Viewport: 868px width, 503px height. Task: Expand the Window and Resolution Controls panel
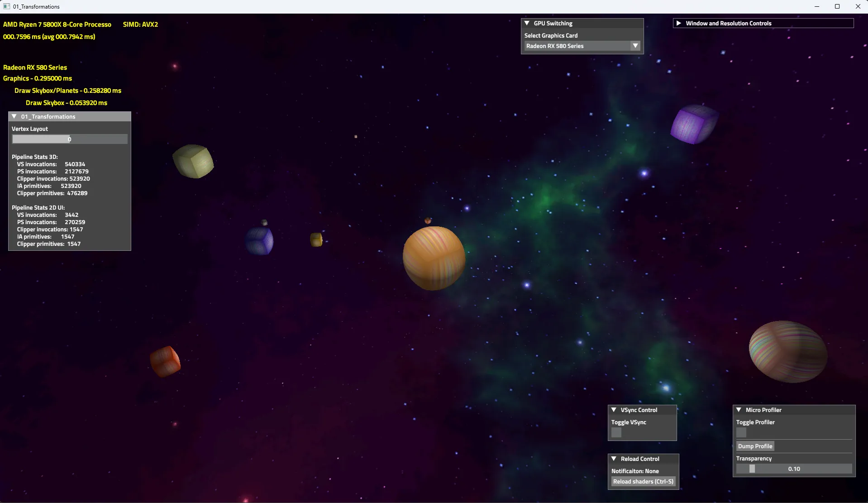point(729,23)
